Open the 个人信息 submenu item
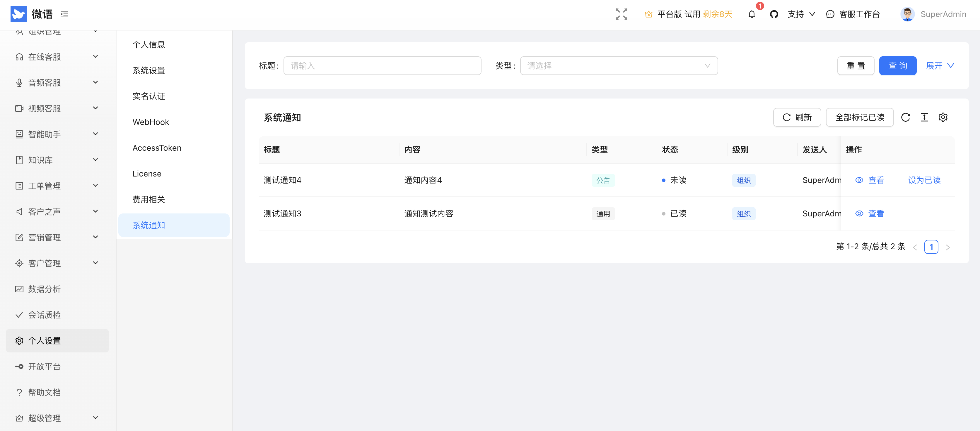 [174, 45]
